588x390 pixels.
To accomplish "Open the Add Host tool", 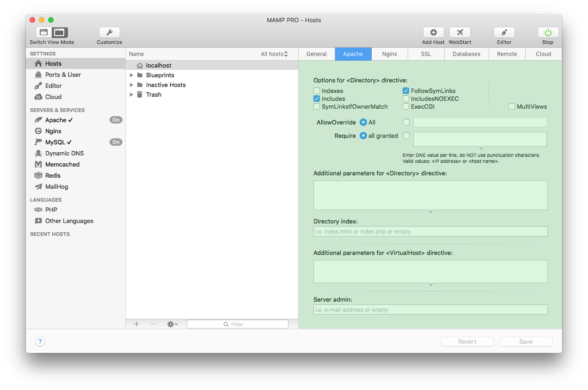I will point(433,32).
